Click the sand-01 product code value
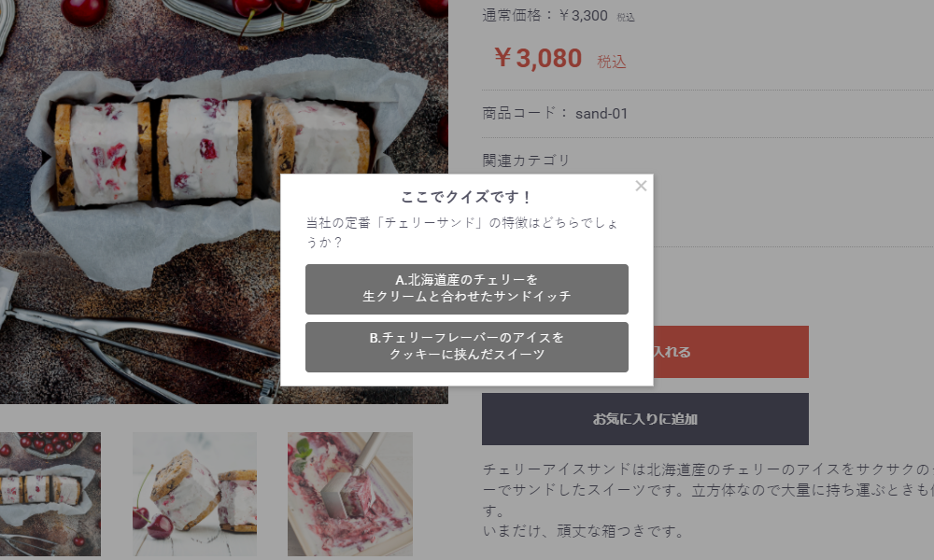Viewport: 934px width, 560px height. 601,113
